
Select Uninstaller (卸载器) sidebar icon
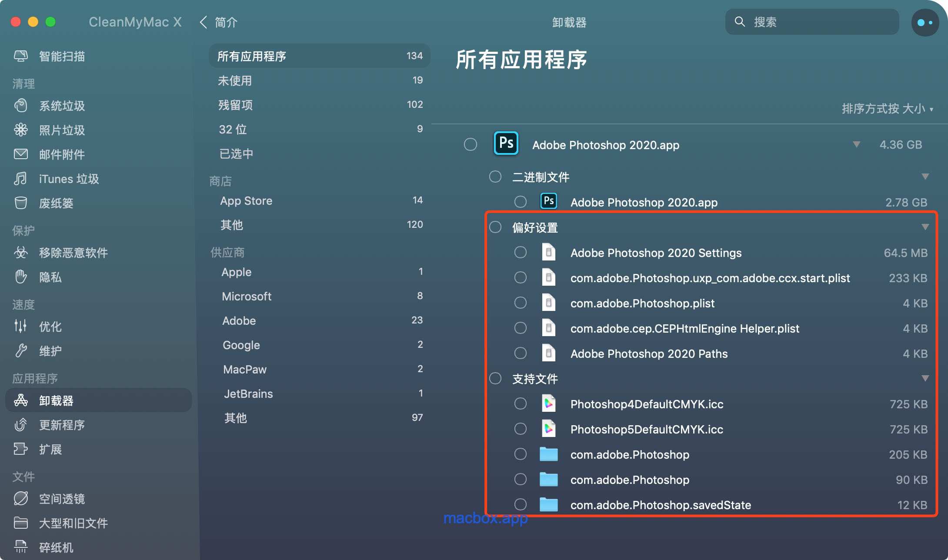point(21,400)
